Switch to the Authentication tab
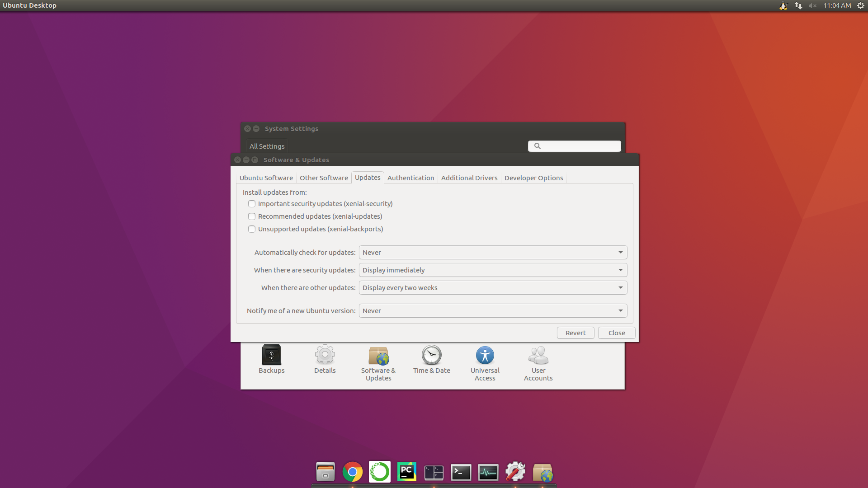The height and width of the screenshot is (488, 868). tap(410, 178)
